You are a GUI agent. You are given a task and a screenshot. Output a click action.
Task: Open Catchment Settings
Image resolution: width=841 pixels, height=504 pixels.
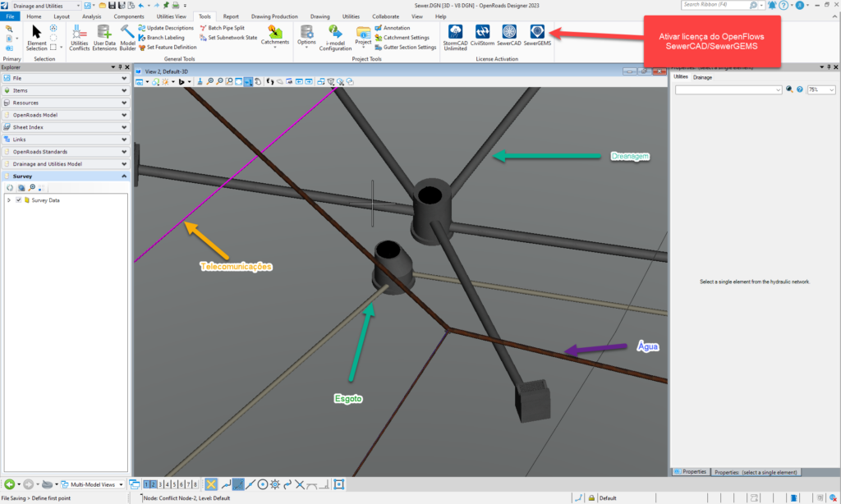click(x=402, y=38)
